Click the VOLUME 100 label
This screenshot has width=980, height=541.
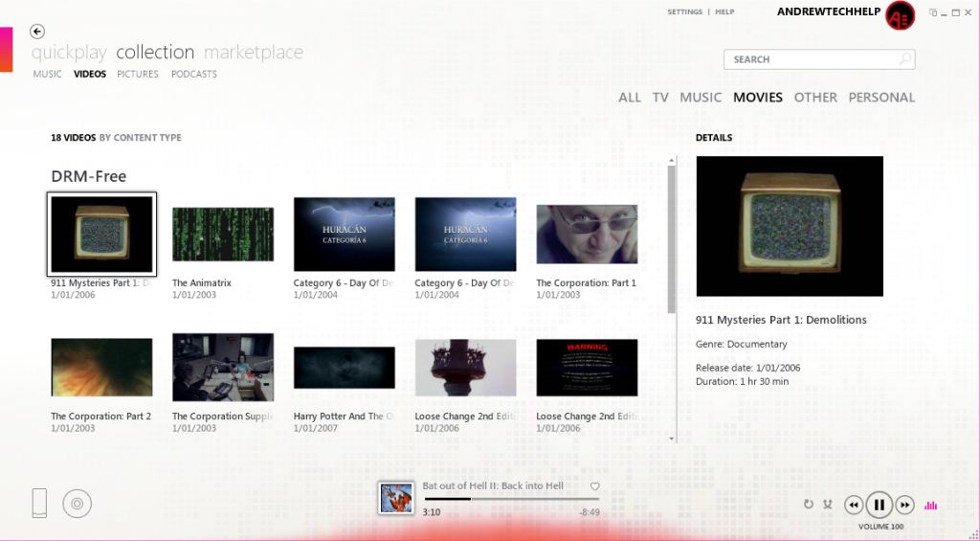pos(880,527)
